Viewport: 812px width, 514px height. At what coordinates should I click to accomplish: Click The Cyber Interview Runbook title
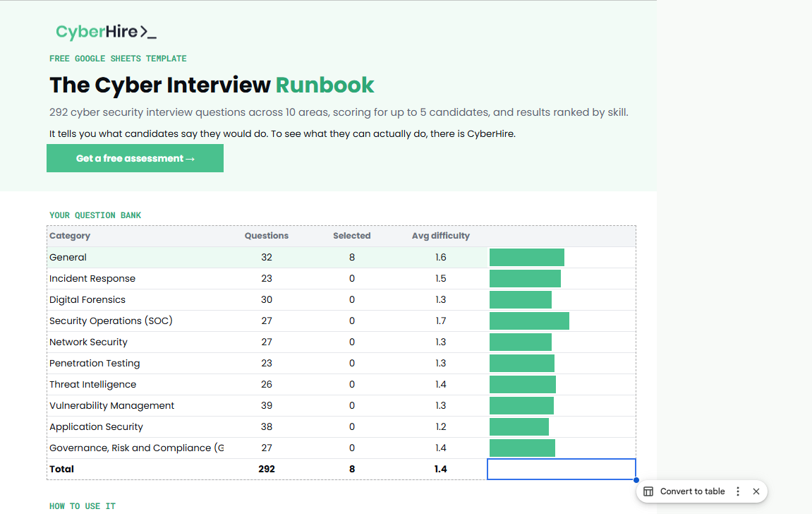click(211, 85)
